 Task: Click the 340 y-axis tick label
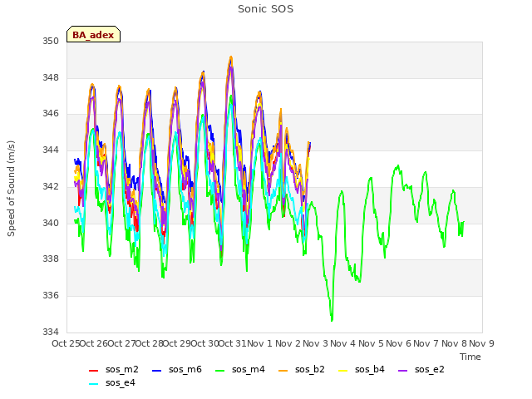point(51,223)
